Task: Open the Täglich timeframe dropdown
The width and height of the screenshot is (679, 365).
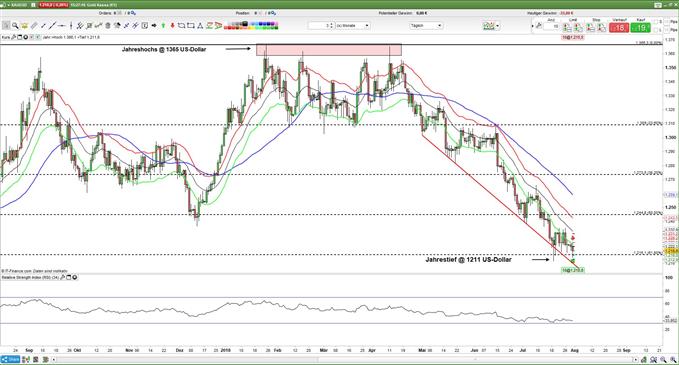Action: pyautogui.click(x=426, y=26)
